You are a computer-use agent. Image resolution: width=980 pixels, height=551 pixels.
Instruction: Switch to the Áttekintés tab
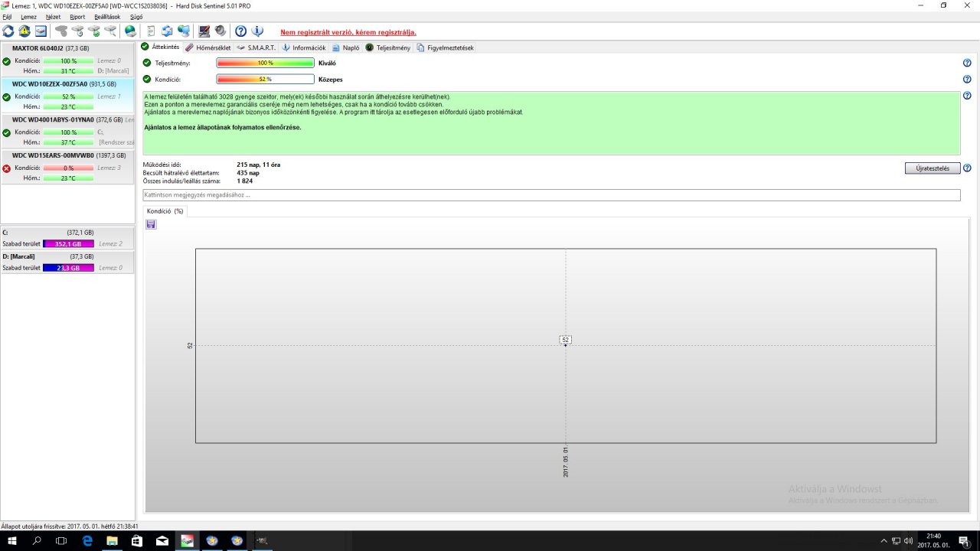coord(161,47)
